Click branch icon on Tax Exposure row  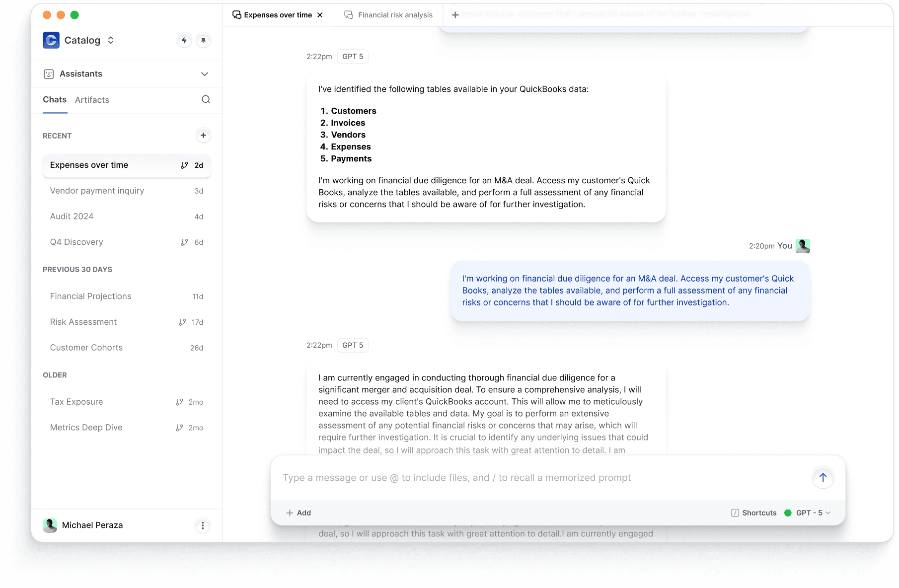[179, 402]
